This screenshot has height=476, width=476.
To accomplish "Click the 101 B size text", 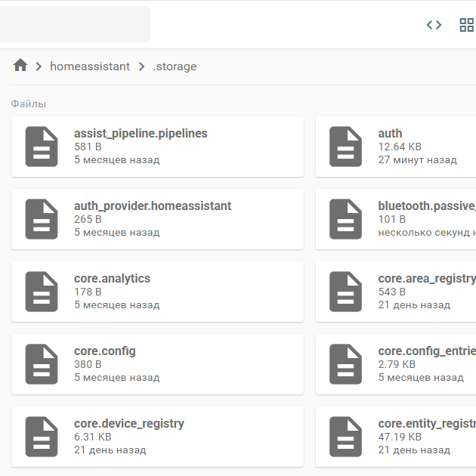I will tap(391, 219).
